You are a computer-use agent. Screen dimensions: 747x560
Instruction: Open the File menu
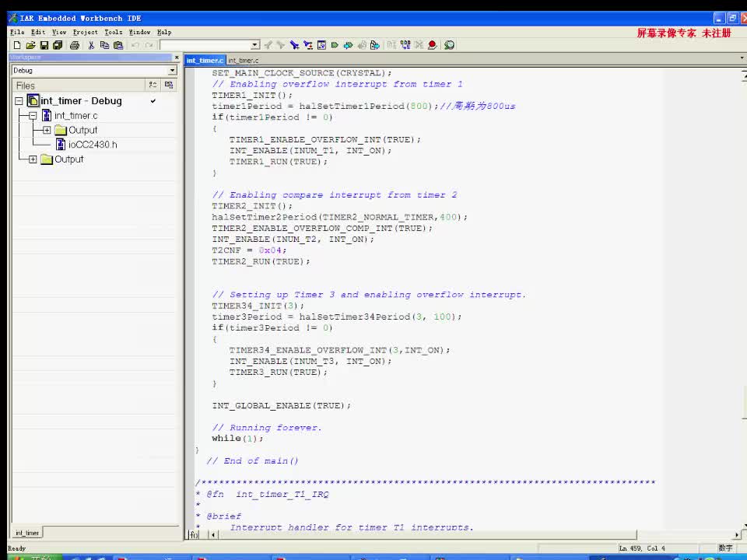coord(17,32)
